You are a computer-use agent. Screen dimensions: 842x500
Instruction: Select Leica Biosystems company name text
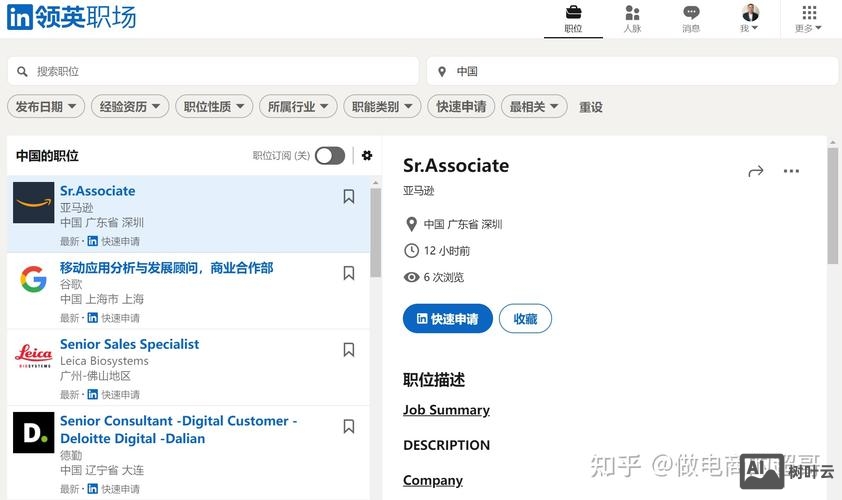[x=104, y=361]
